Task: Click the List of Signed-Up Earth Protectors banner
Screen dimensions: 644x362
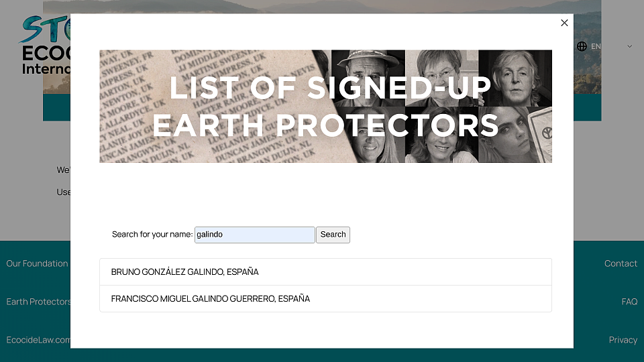Action: [x=326, y=107]
